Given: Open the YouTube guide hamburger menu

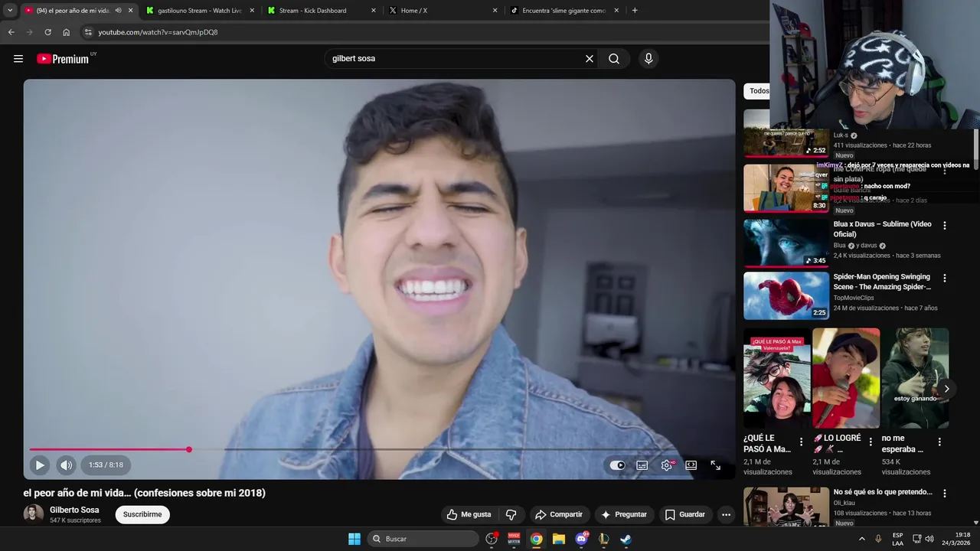Looking at the screenshot, I should pos(18,59).
